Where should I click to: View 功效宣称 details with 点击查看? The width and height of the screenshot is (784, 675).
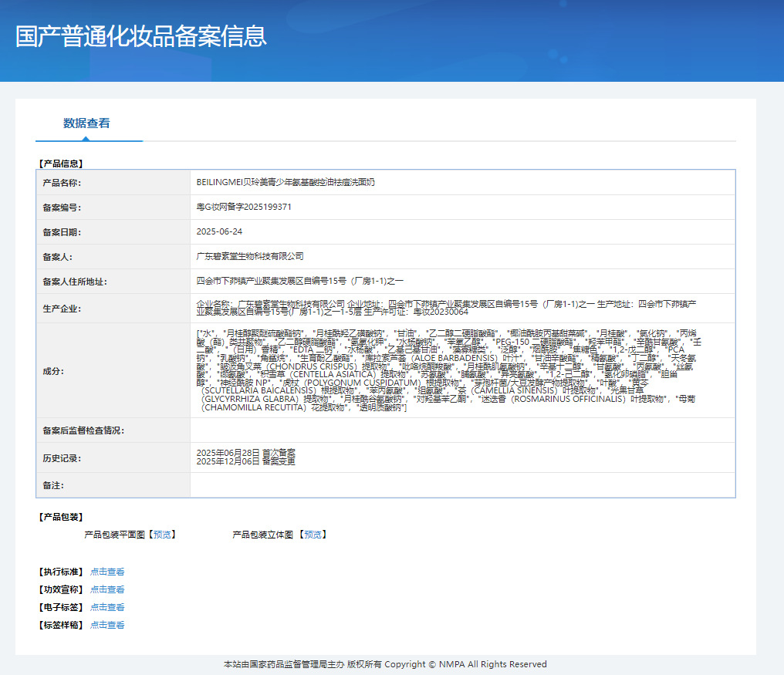107,589
